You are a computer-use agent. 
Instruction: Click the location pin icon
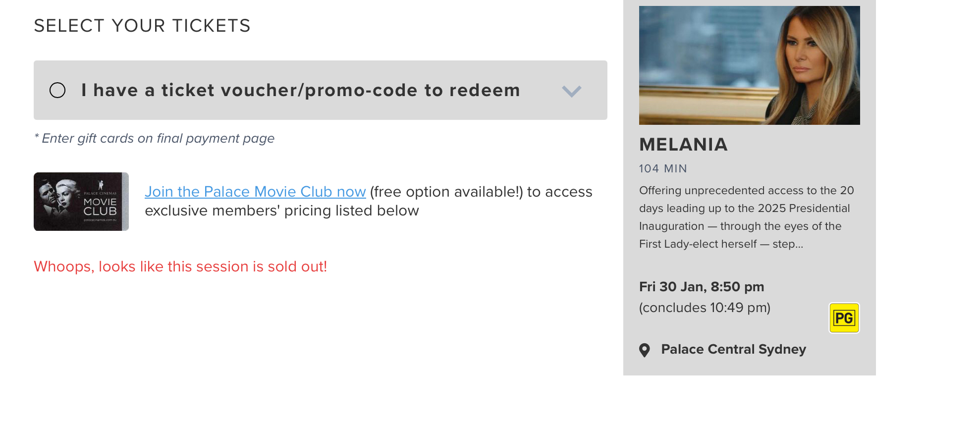pyautogui.click(x=645, y=350)
